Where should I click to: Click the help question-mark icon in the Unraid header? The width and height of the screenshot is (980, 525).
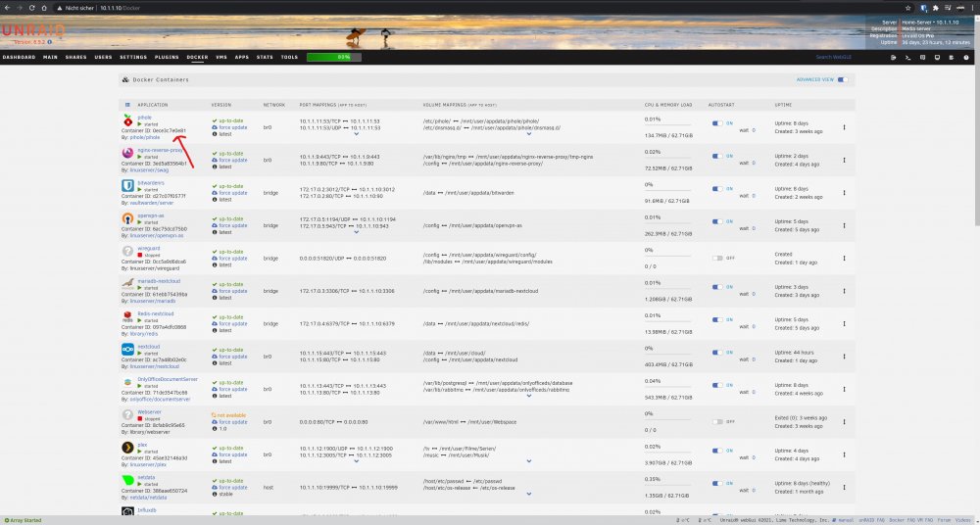pyautogui.click(x=966, y=57)
